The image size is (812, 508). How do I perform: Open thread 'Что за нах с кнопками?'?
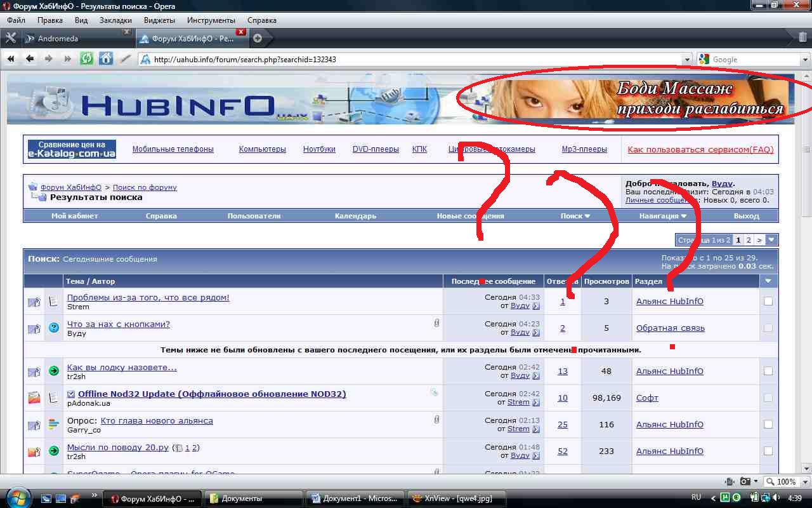tap(119, 324)
